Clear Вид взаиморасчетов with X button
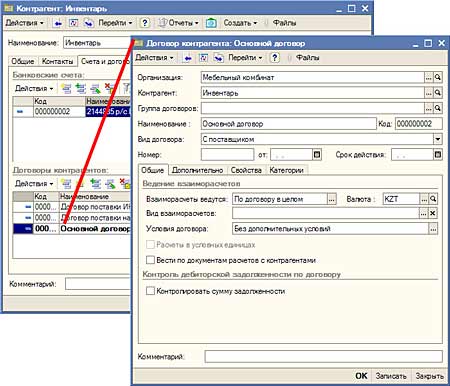The height and width of the screenshot is (386, 450). [433, 213]
